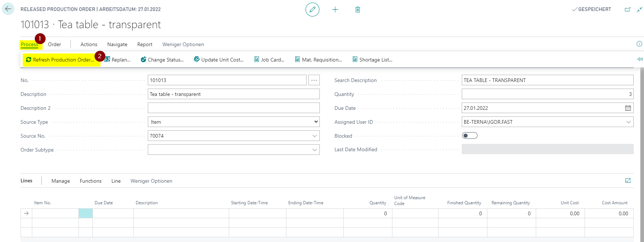
Task: Open page in new window icon
Action: 627,10
